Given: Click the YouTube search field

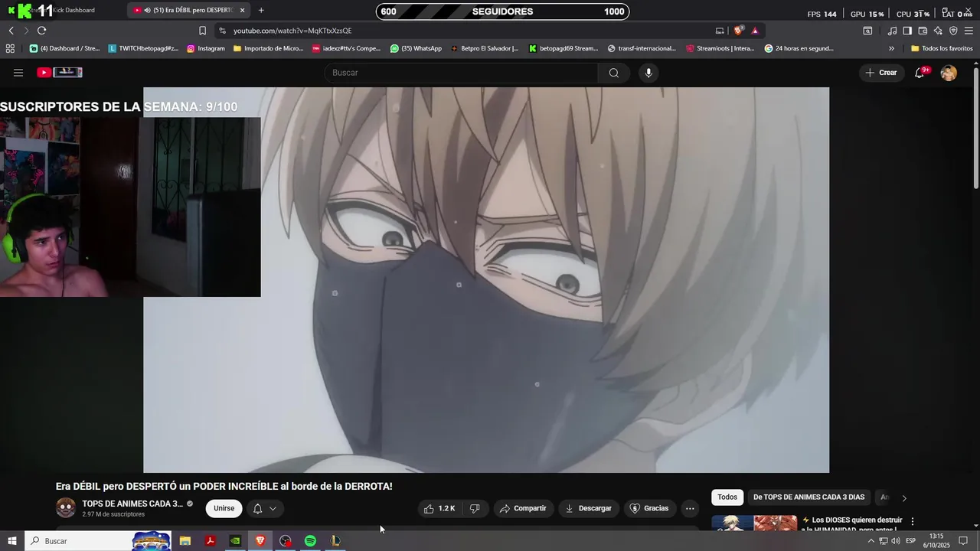Looking at the screenshot, I should tap(462, 73).
